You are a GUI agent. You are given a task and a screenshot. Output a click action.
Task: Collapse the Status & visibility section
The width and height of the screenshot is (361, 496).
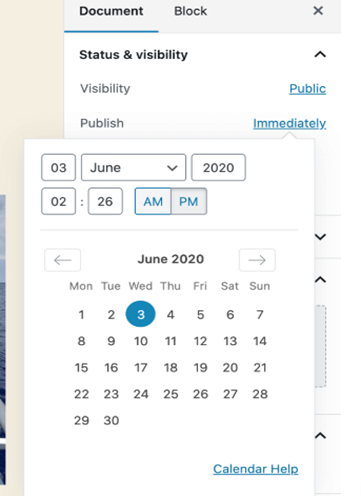320,54
